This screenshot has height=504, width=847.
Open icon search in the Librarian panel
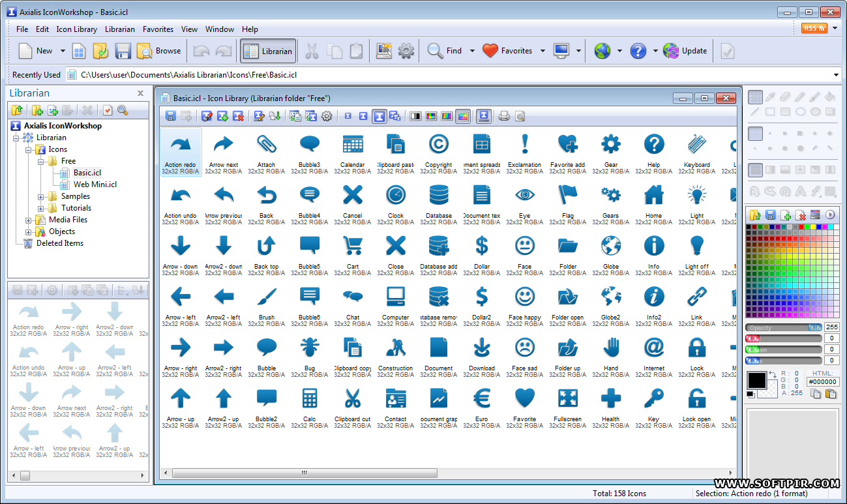pos(121,111)
